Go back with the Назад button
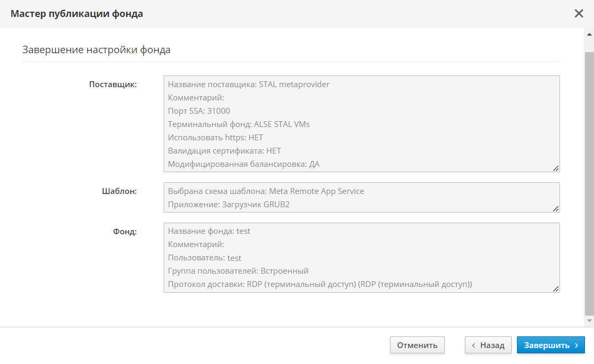The width and height of the screenshot is (594, 364). point(488,345)
